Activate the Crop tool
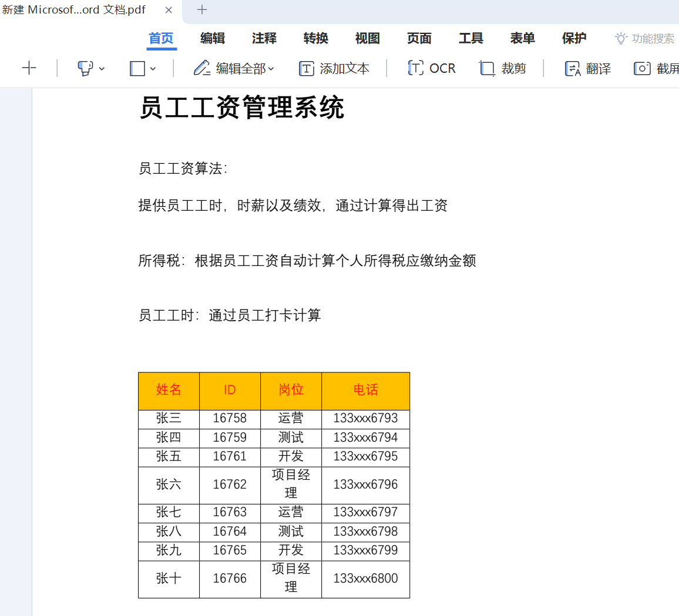 tap(502, 68)
